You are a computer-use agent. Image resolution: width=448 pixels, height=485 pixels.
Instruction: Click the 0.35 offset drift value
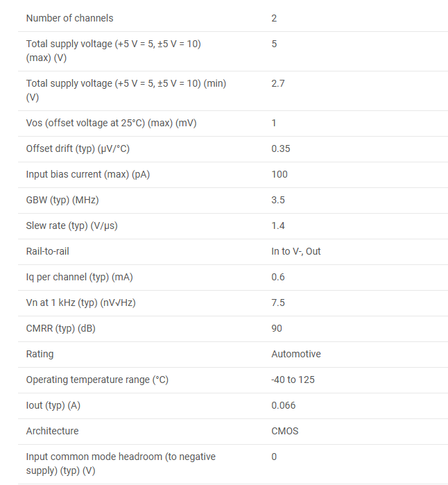click(281, 148)
